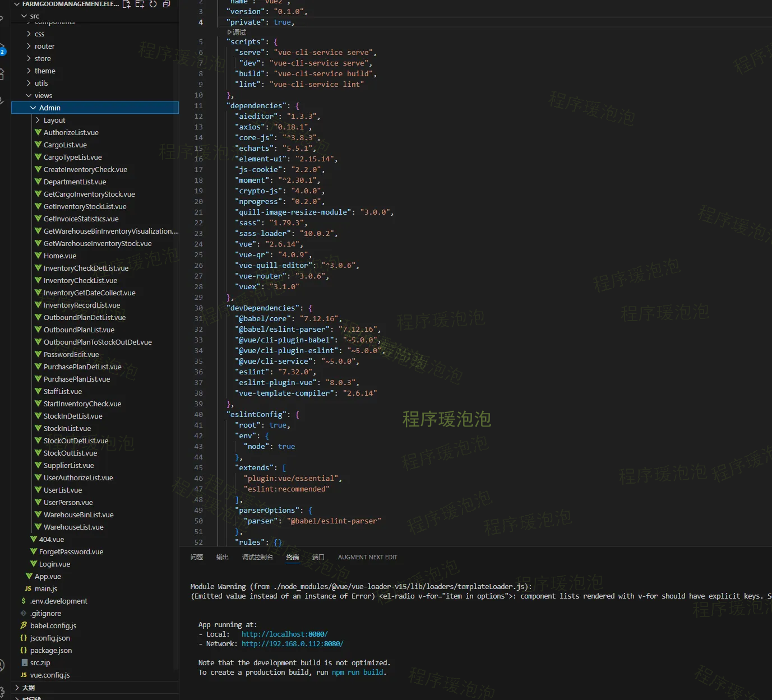Image resolution: width=772 pixels, height=700 pixels.
Task: Click the JS icon beside vue.config.js
Action: point(24,675)
